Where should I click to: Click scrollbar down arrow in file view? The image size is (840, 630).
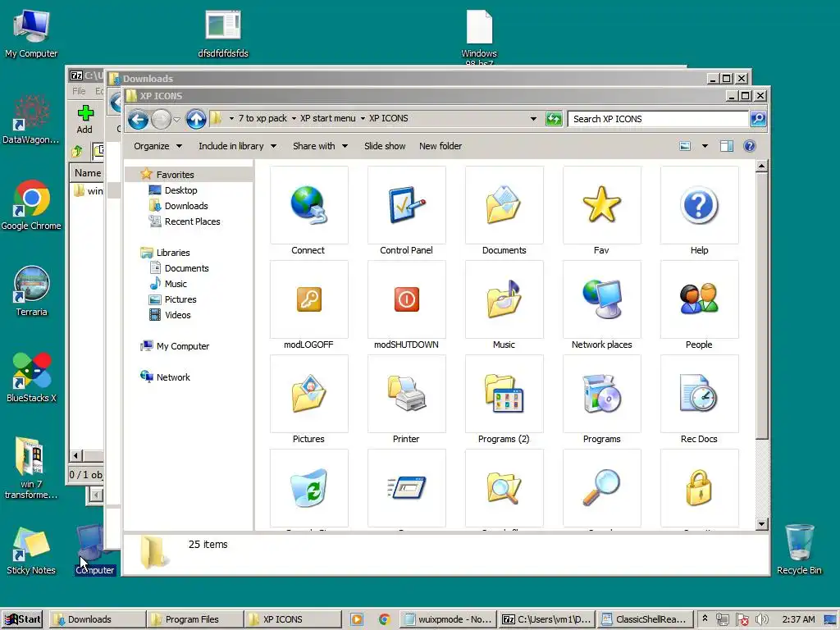[x=762, y=524]
